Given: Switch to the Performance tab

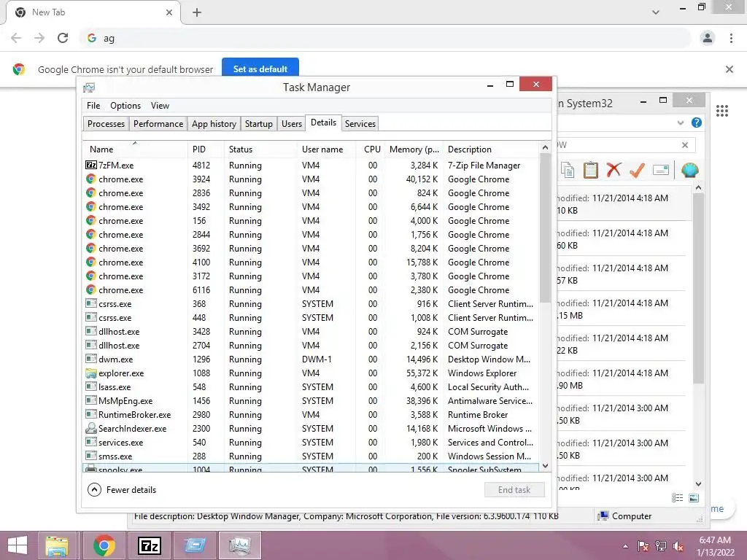Looking at the screenshot, I should (x=158, y=124).
